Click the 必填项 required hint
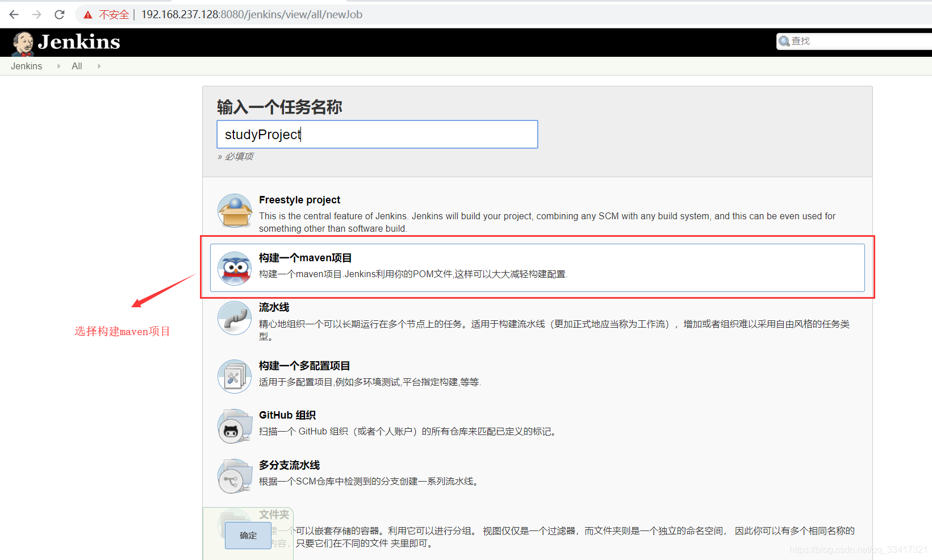932x560 pixels. point(236,157)
